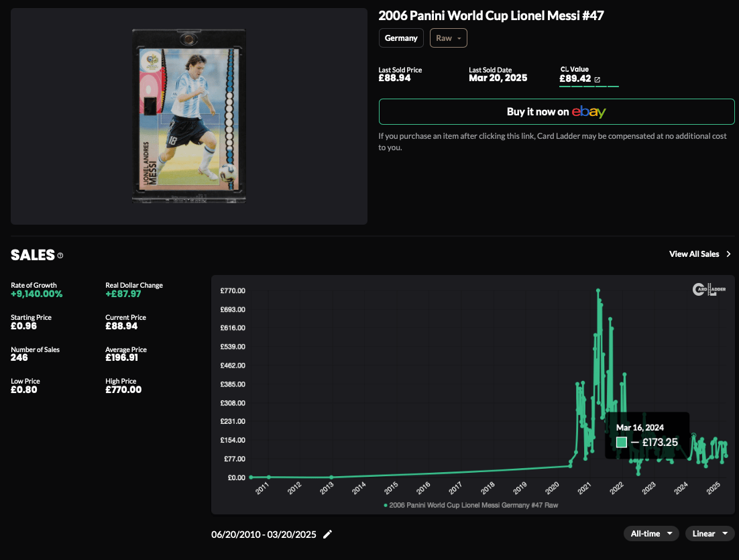Click the £0.00 y-axis label
Image resolution: width=739 pixels, height=560 pixels.
237,478
